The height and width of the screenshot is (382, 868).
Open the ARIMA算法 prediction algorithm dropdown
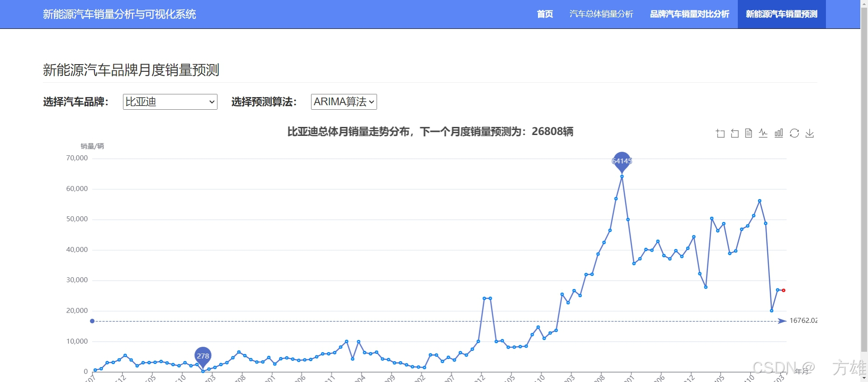point(344,102)
